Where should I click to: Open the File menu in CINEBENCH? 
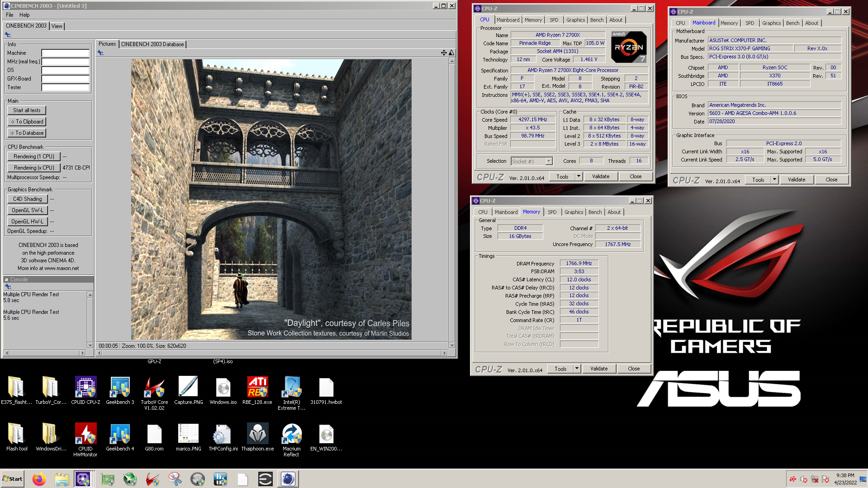9,15
